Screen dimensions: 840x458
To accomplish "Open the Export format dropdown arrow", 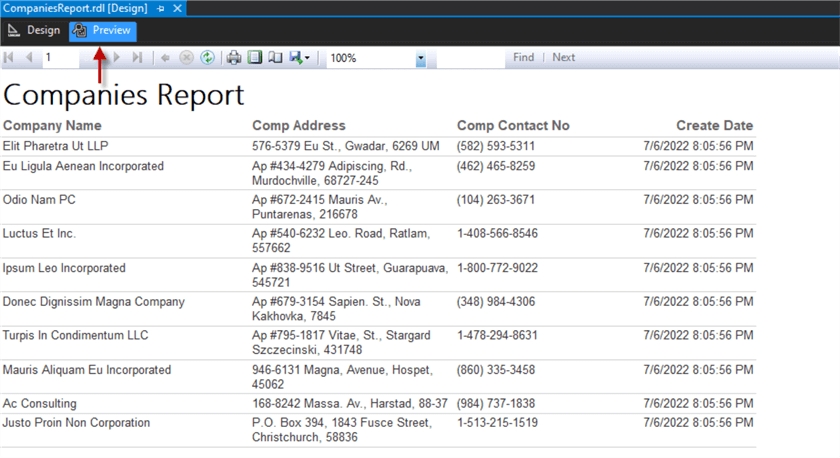I will click(307, 58).
